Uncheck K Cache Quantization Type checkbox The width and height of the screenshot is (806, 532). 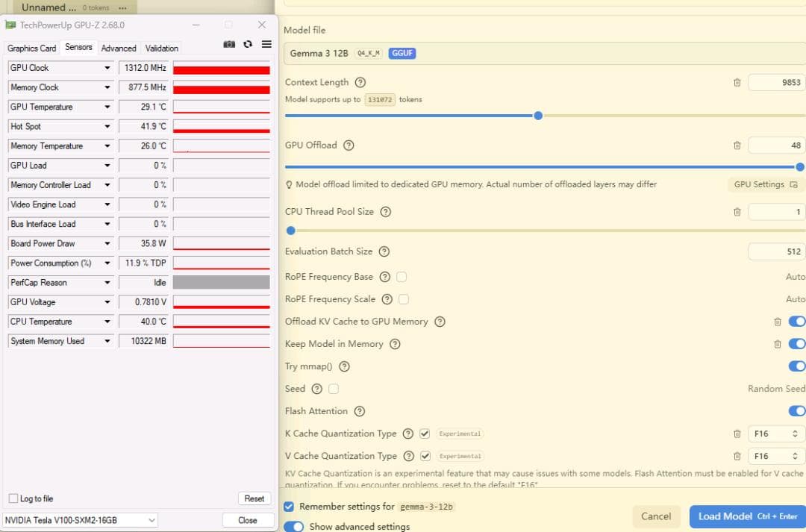[x=425, y=434]
